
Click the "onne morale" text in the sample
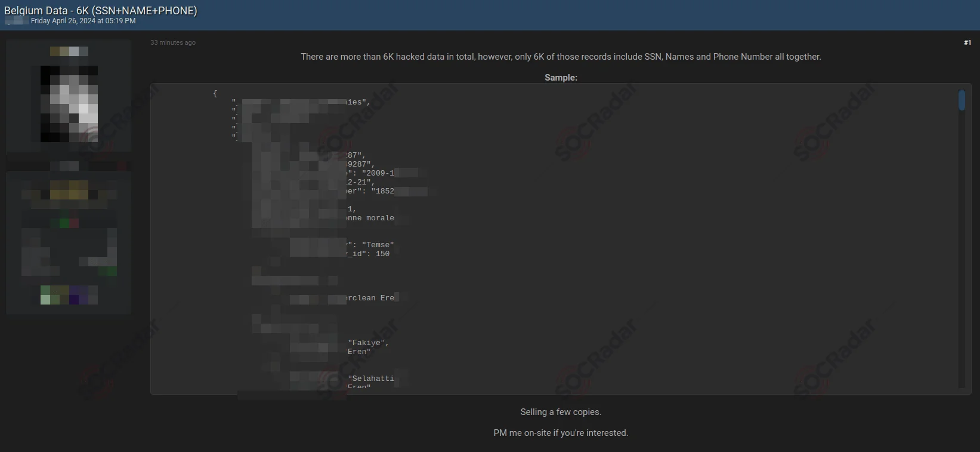click(x=370, y=218)
